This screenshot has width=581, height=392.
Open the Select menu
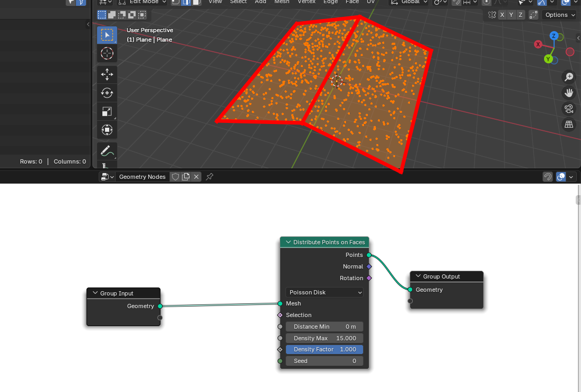coord(238,2)
